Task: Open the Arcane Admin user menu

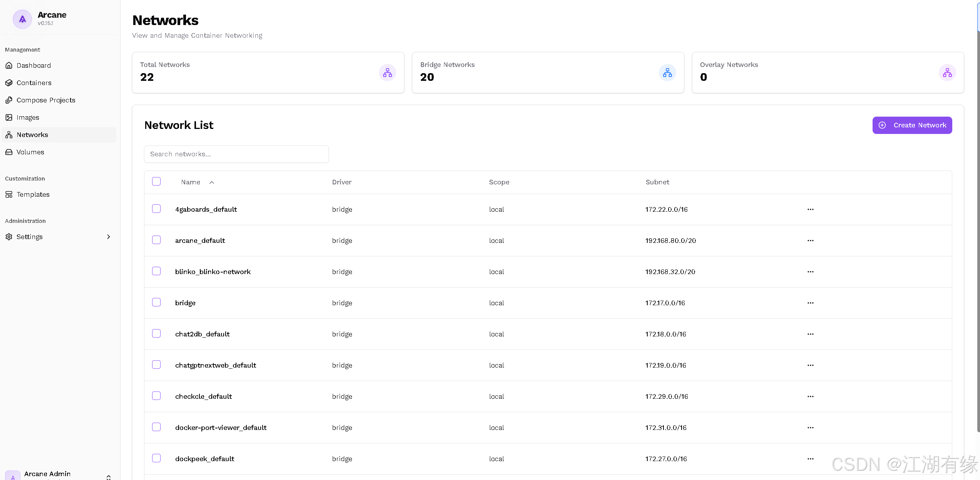Action: click(58, 474)
